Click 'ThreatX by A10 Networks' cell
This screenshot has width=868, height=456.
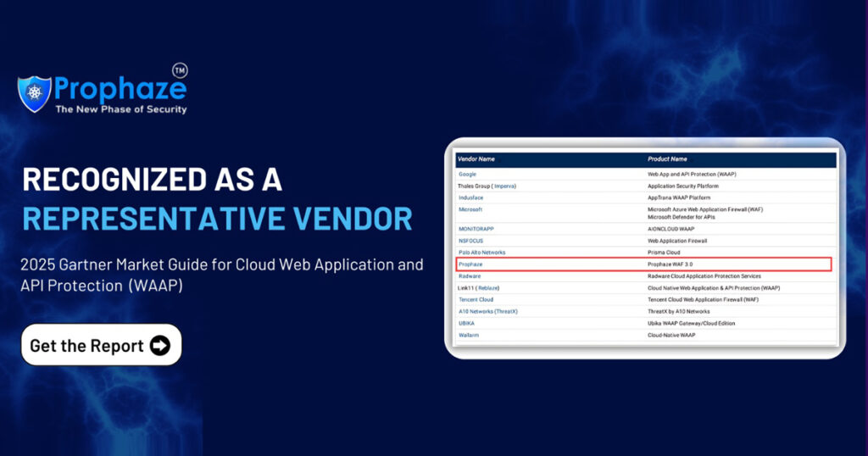[679, 312]
